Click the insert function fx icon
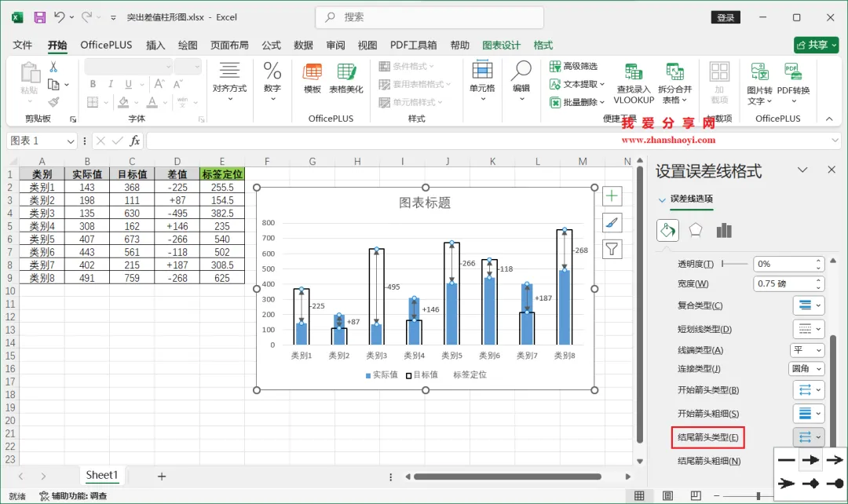The width and height of the screenshot is (848, 504). (x=135, y=141)
